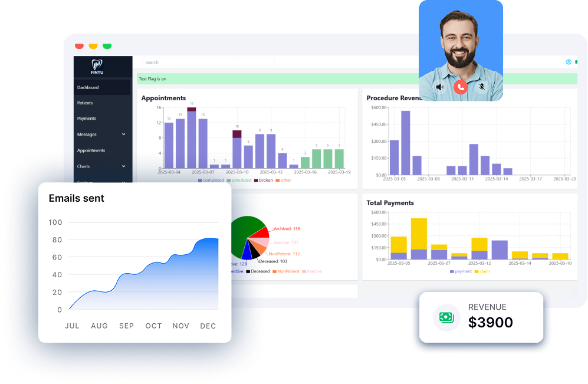Click the DEC label on emails chart
The width and height of the screenshot is (588, 384).
tap(208, 326)
